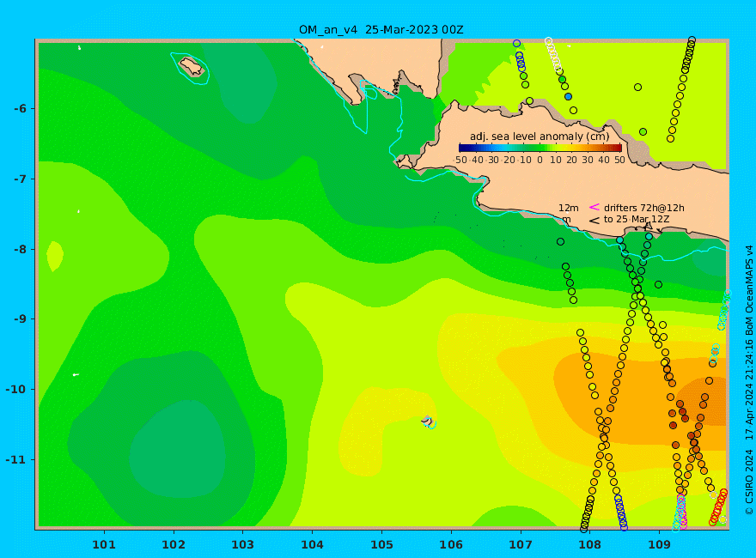756x558 pixels.
Task: Click the black drifter arrow symbol
Action: coord(594,221)
